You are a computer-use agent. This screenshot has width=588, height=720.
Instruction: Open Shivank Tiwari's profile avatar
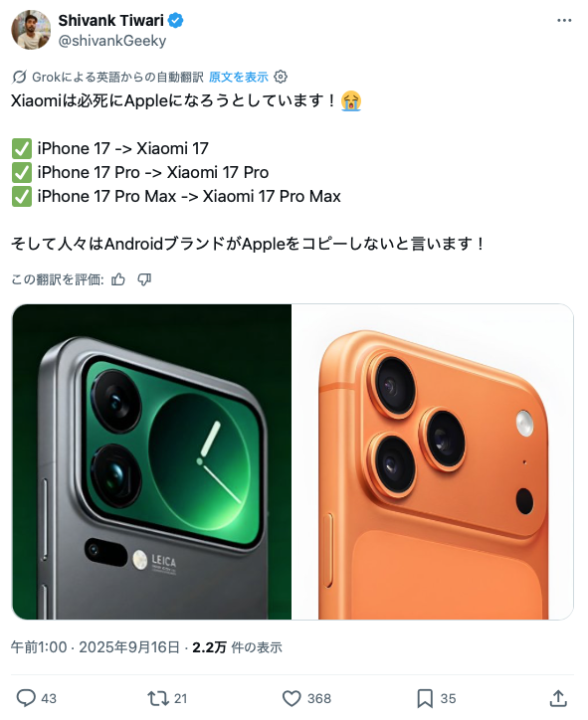point(31,30)
